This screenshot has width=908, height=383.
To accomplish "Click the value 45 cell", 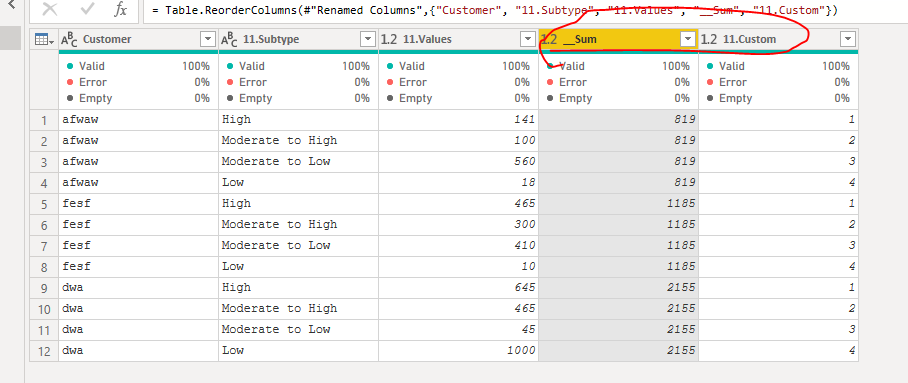I will pyautogui.click(x=458, y=330).
